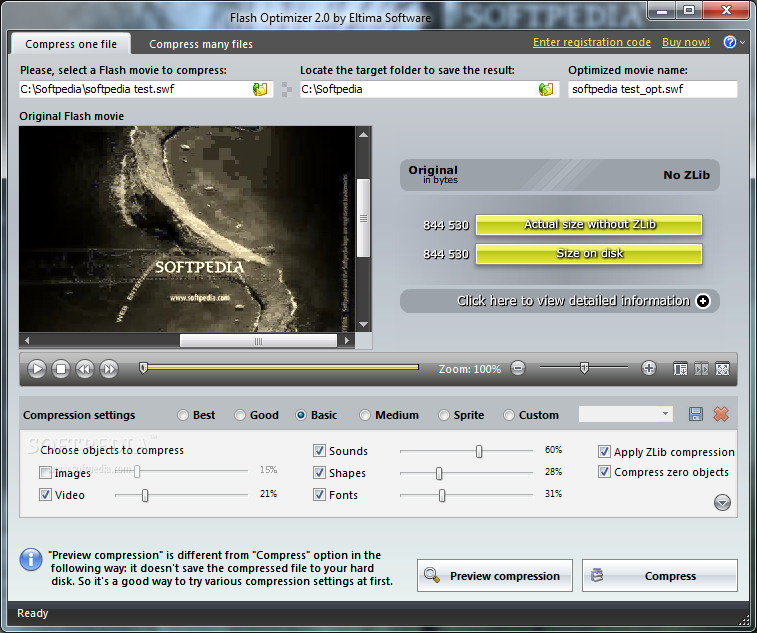
Task: Browse for target folder location
Action: click(546, 89)
